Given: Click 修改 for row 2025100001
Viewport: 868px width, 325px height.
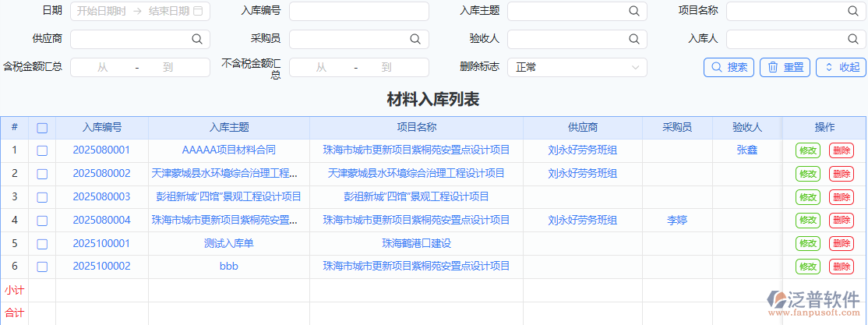Looking at the screenshot, I should (808, 244).
